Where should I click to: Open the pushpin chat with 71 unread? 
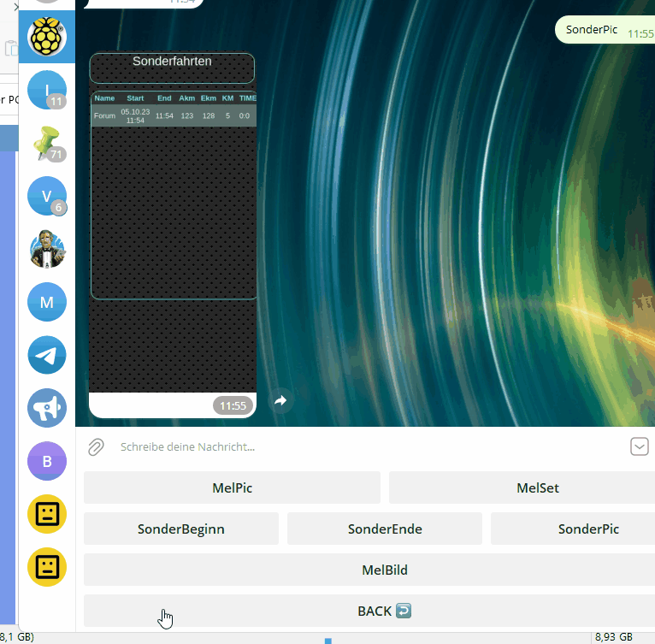coord(47,143)
